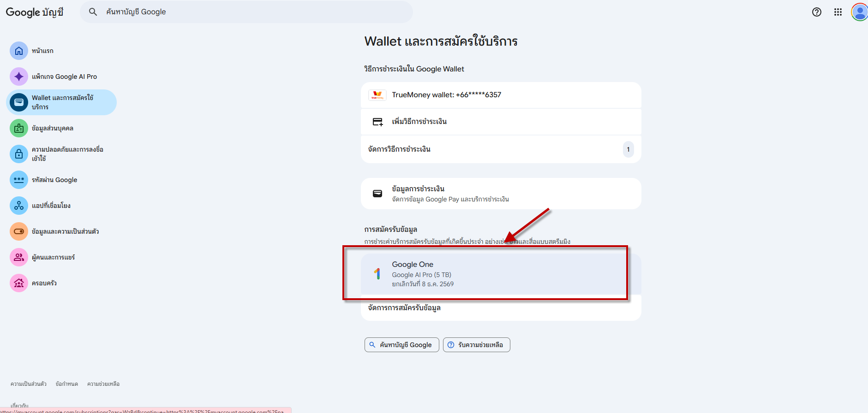Click เพิ่มวิธีการชำระเงิน to add payment method
868x413 pixels.
coord(501,122)
